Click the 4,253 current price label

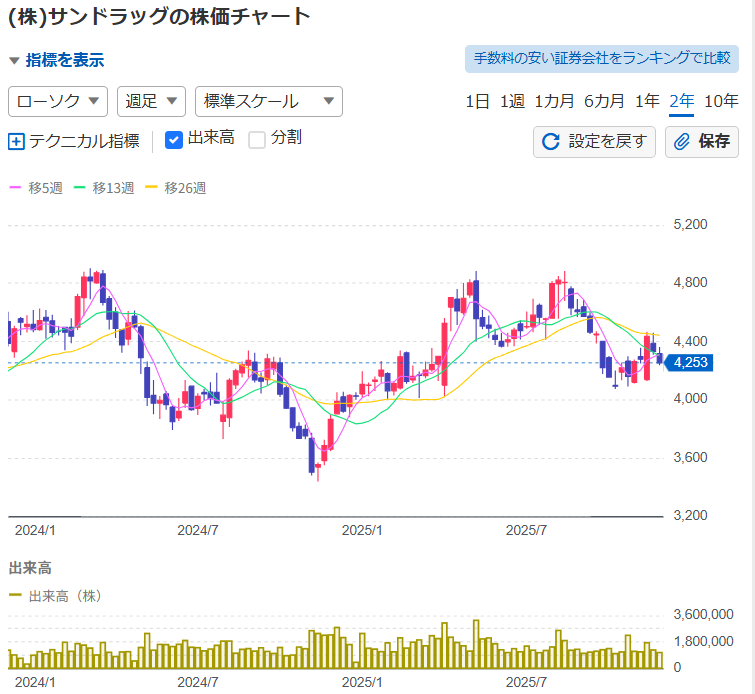coord(691,363)
